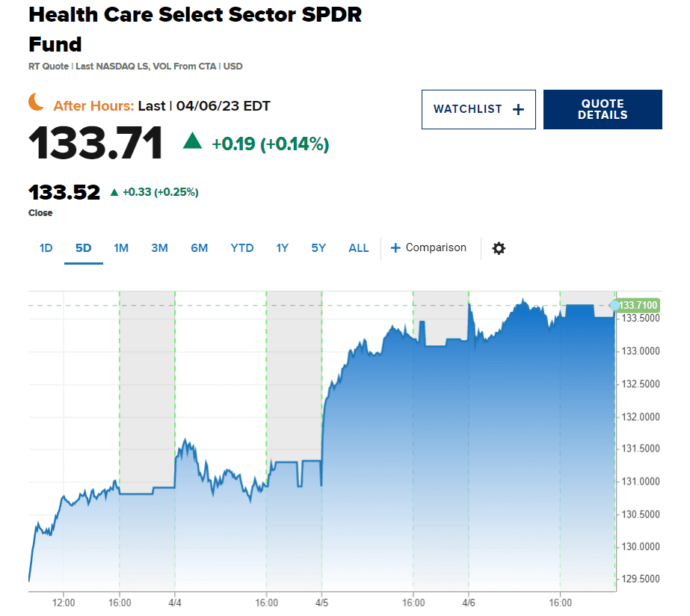Image resolution: width=690 pixels, height=616 pixels.
Task: Select the 1Y time range
Action: click(x=282, y=248)
